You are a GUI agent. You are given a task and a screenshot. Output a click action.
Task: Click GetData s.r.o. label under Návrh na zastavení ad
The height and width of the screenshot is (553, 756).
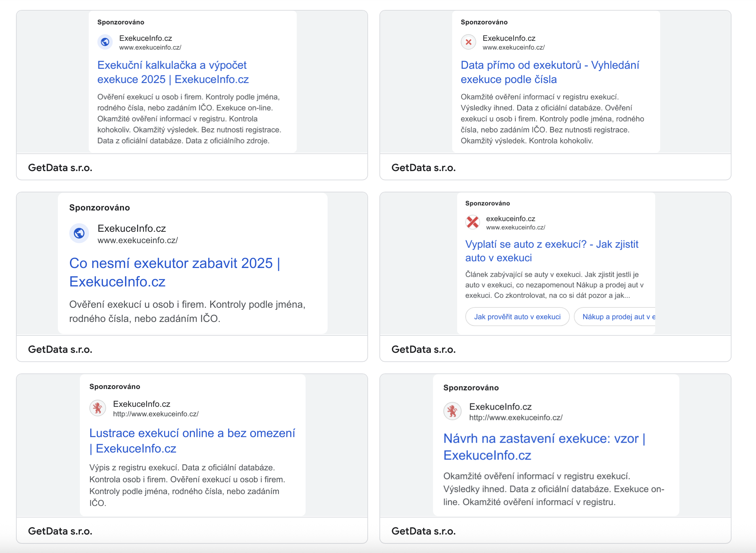[423, 531]
